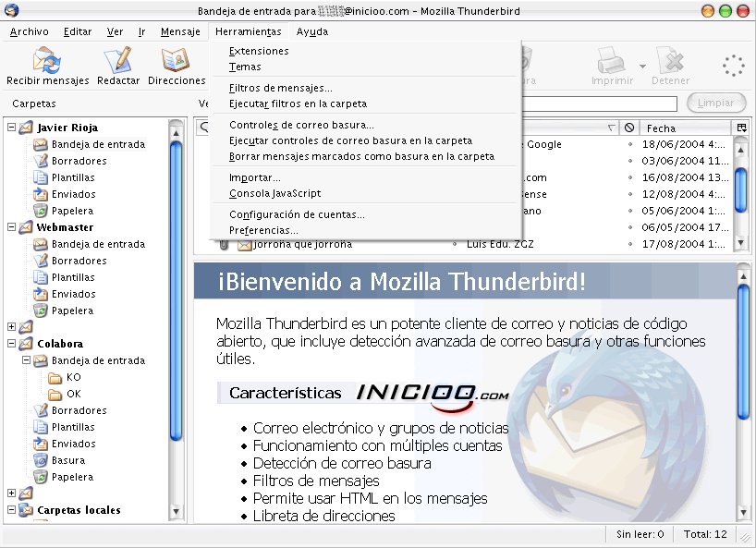Collapse Colabora's Bandeja de entrada subfolders

27,360
